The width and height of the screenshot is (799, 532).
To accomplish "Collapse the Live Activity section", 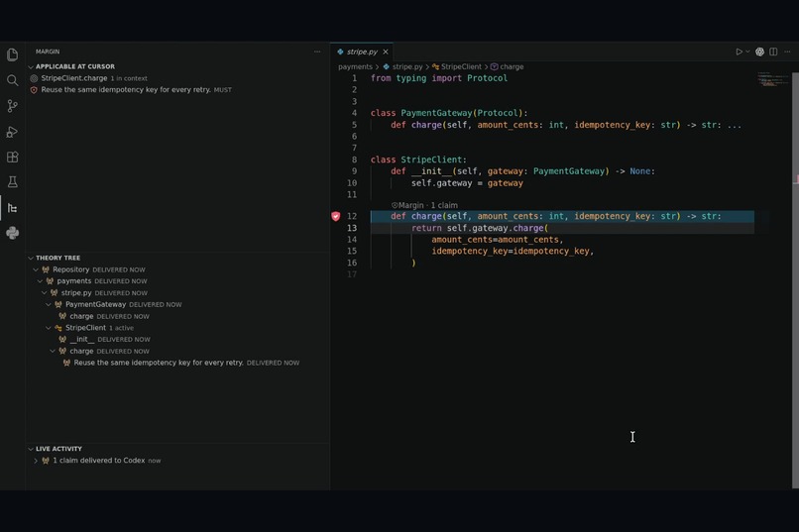I will [x=31, y=449].
